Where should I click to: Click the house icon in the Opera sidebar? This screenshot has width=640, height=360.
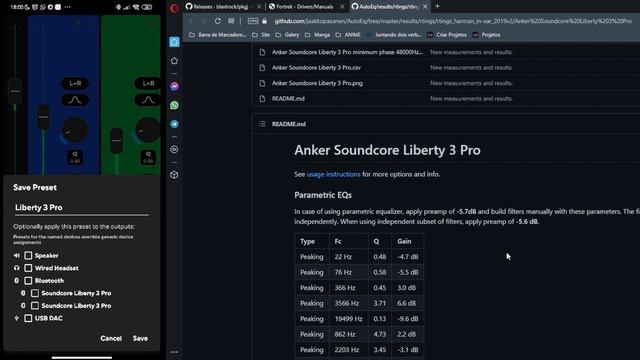[x=174, y=61]
